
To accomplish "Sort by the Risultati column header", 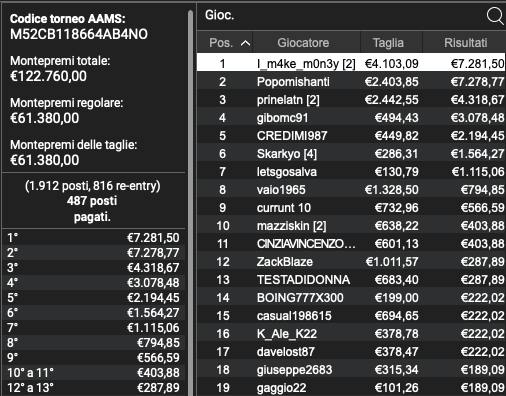I will (464, 43).
